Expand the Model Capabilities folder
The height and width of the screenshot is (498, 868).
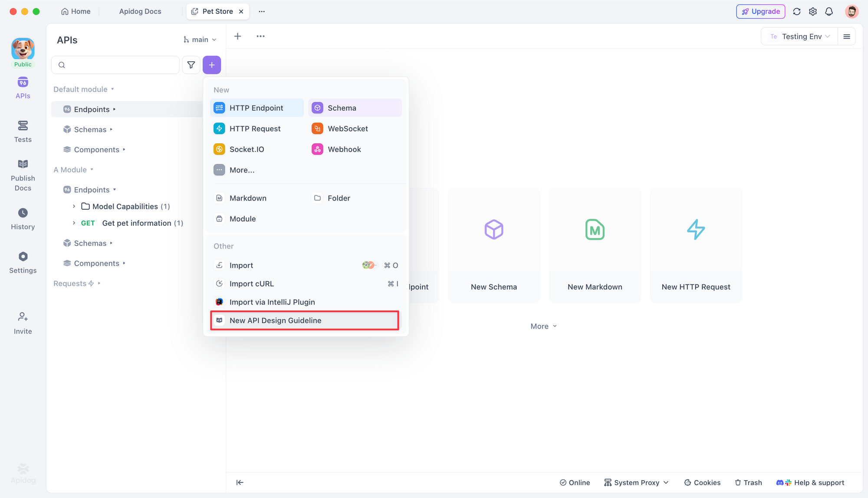74,206
